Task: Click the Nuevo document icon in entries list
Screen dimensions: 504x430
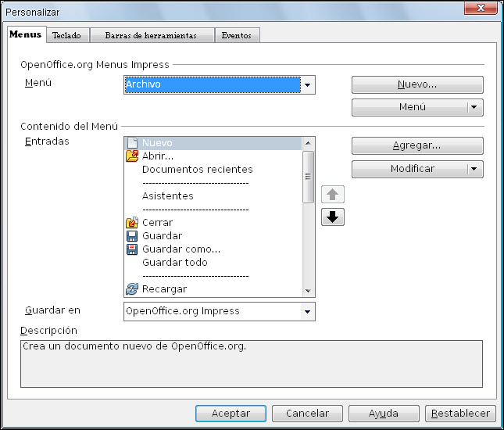Action: [x=132, y=143]
